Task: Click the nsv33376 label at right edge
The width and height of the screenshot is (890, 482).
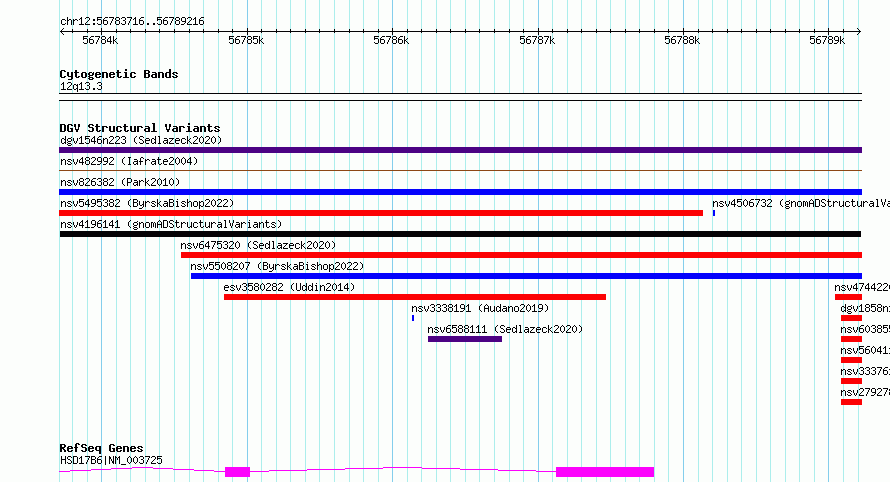Action: (x=865, y=371)
